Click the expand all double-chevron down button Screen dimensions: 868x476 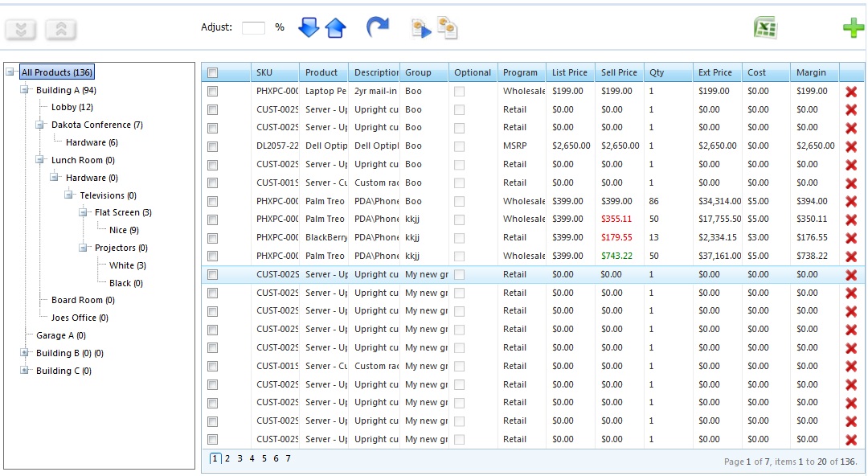(22, 30)
